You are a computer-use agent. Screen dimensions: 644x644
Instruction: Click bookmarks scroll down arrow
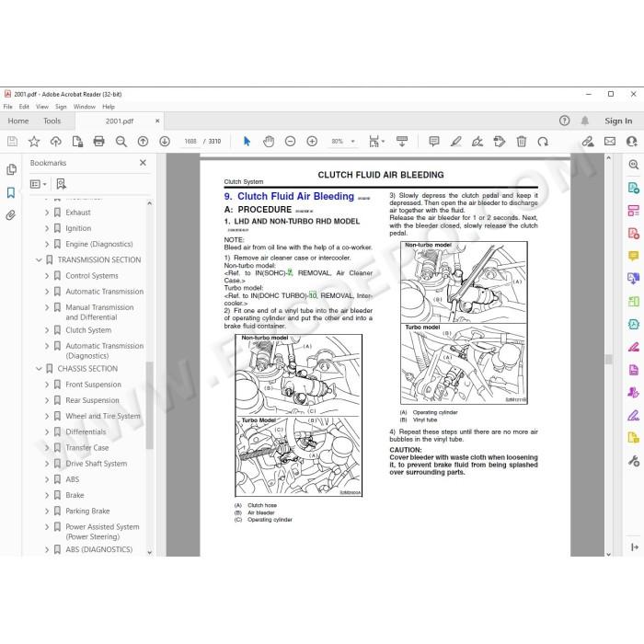point(149,552)
